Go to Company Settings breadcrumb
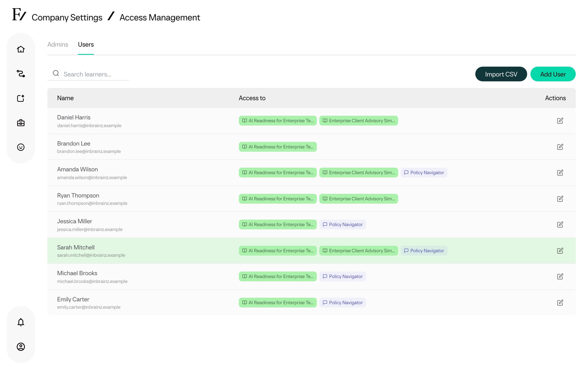The height and width of the screenshot is (368, 588). pyautogui.click(x=67, y=18)
